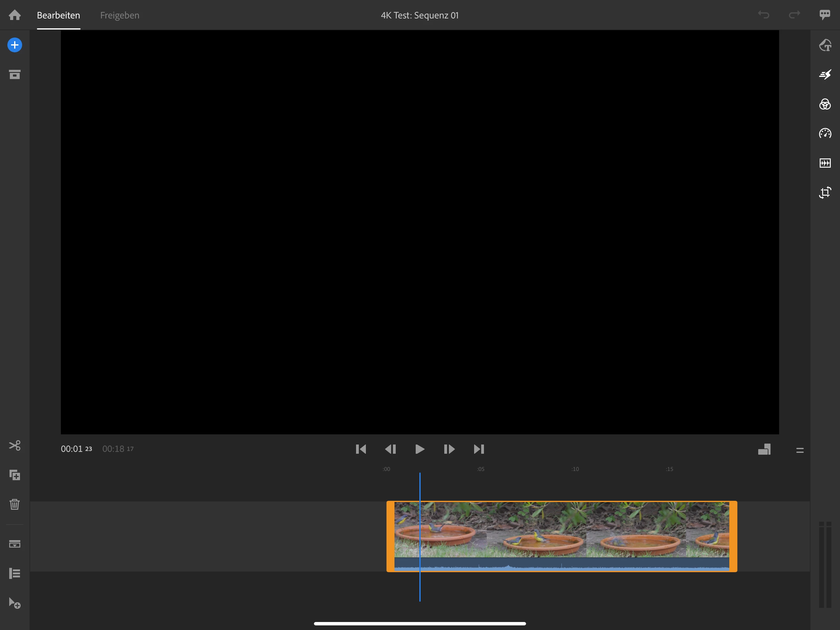This screenshot has width=840, height=630.
Task: Open the audio panel icon
Action: (825, 163)
